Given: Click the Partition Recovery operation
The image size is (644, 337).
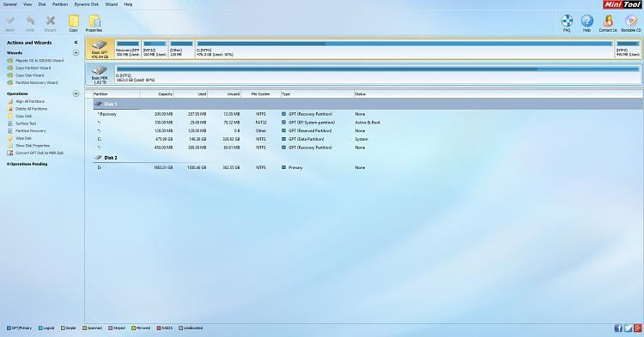Looking at the screenshot, I should click(x=31, y=131).
